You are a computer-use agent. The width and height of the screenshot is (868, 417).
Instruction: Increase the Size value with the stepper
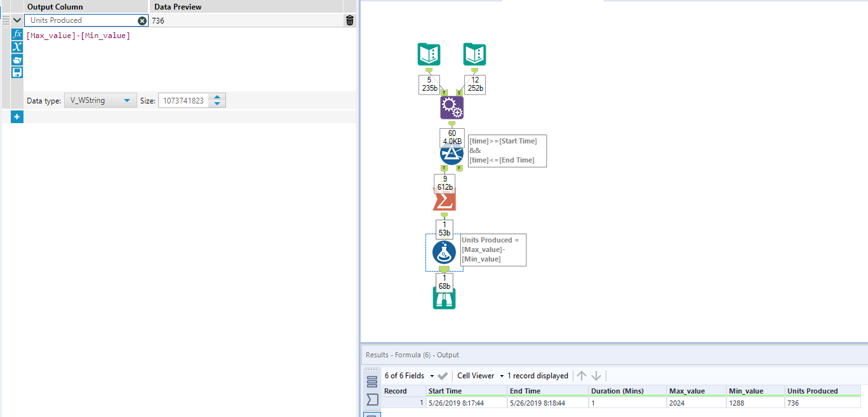click(217, 97)
